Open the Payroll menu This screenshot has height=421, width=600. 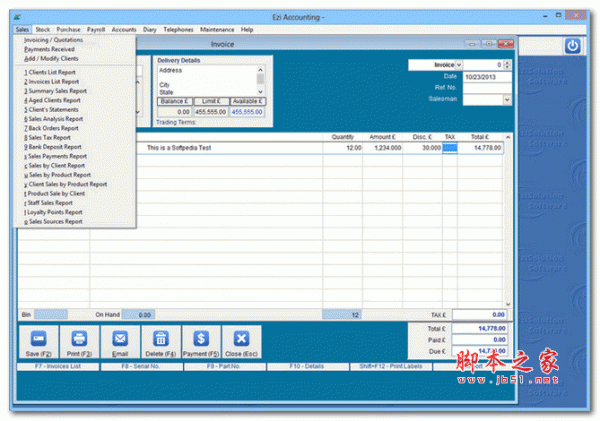pyautogui.click(x=96, y=29)
